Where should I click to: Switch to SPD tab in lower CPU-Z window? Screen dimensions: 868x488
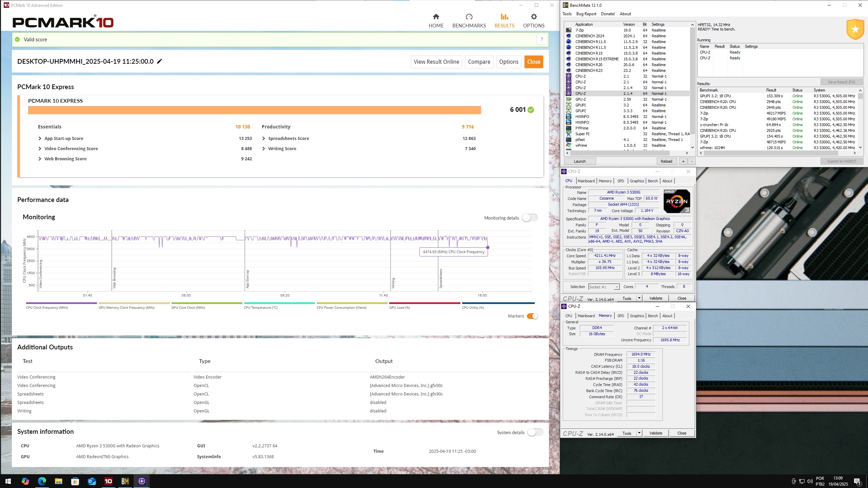click(x=620, y=316)
